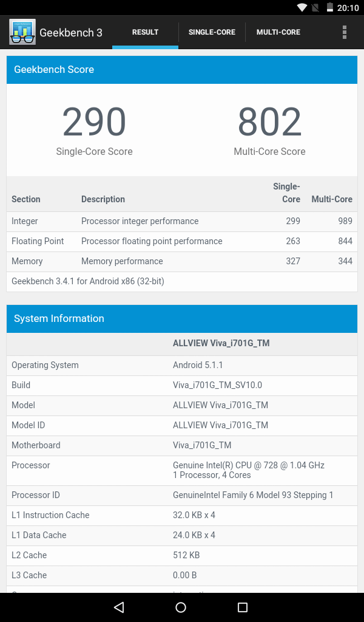
Task: Tap the Processor row label
Action: (30, 465)
